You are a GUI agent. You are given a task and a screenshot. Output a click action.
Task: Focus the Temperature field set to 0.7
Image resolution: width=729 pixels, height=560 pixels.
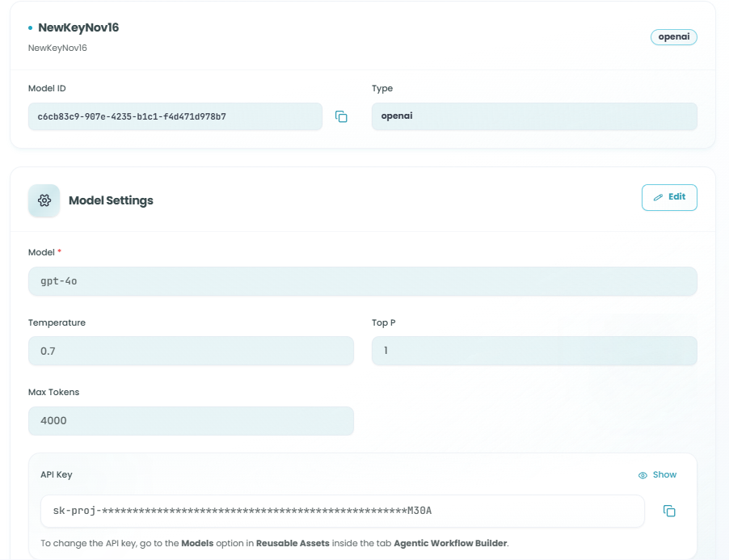tap(191, 351)
